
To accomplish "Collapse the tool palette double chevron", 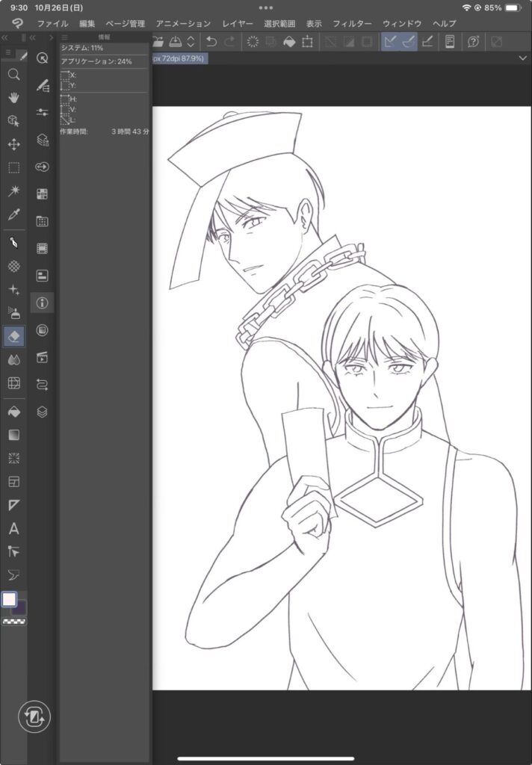I will [x=4, y=37].
